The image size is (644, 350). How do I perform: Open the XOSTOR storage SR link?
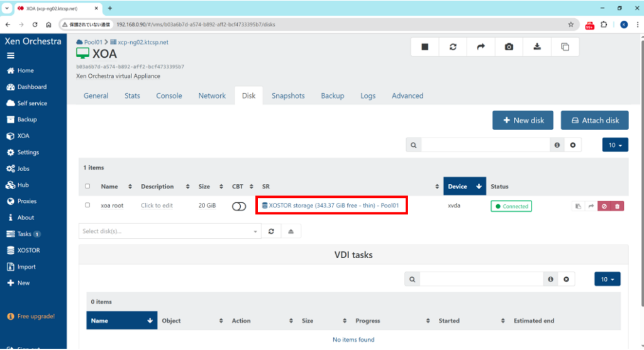[331, 205]
